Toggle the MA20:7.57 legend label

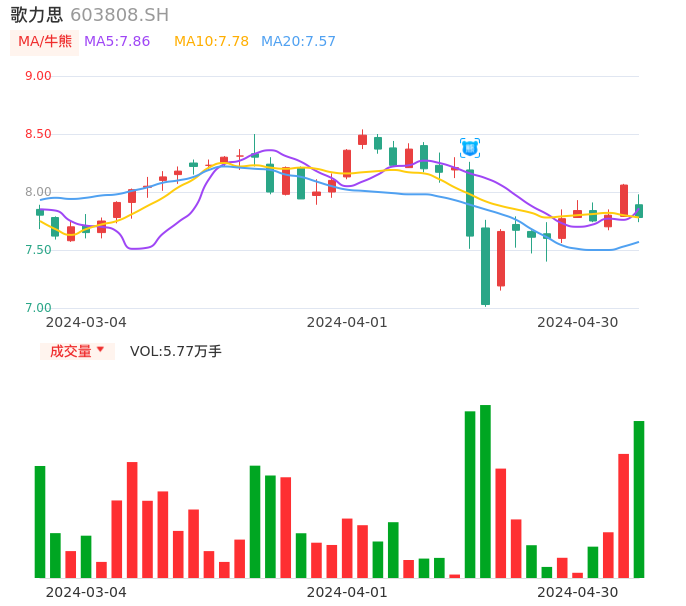(x=298, y=42)
